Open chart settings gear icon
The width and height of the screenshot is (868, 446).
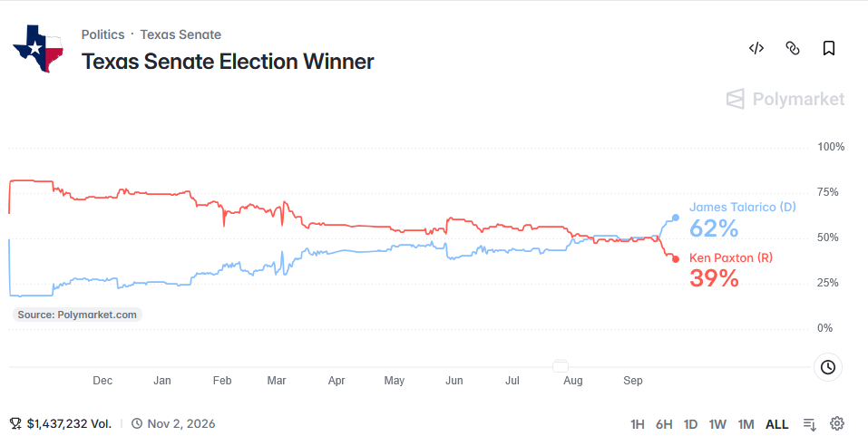click(x=837, y=424)
